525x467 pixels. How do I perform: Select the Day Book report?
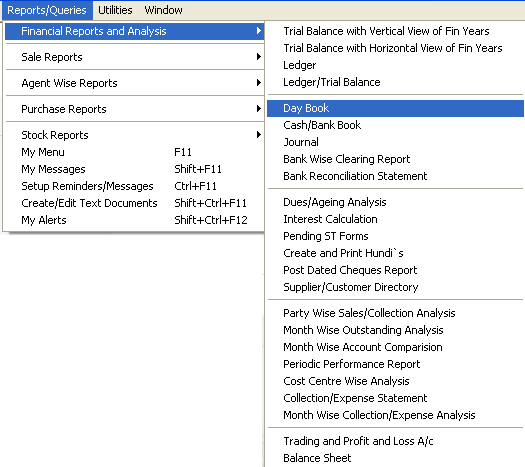tap(395, 108)
